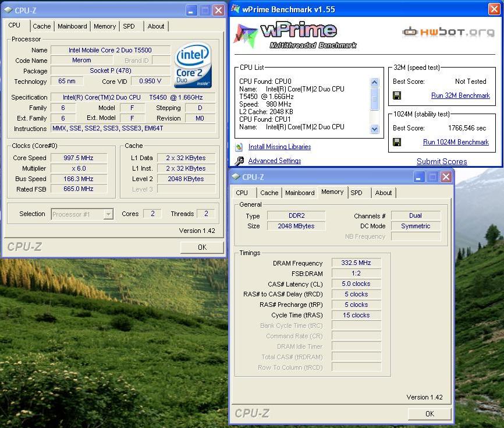Click the Install Missing Libraries icon

239,147
